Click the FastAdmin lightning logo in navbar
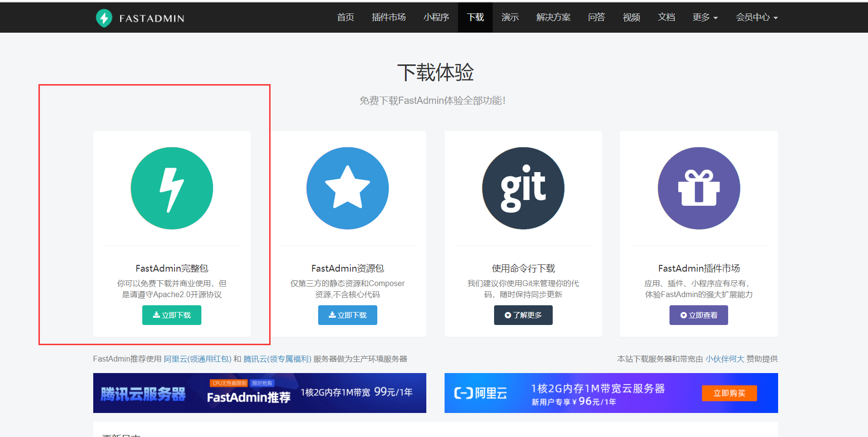This screenshot has width=868, height=437. 104,18
